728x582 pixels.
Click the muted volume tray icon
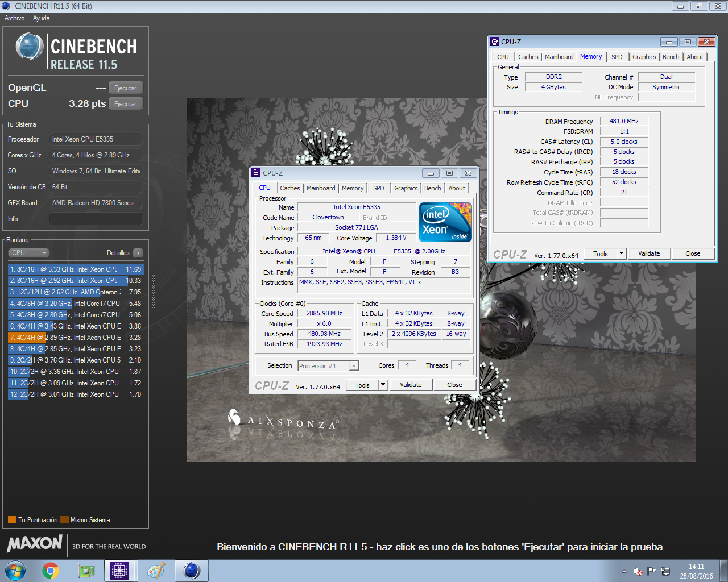638,571
